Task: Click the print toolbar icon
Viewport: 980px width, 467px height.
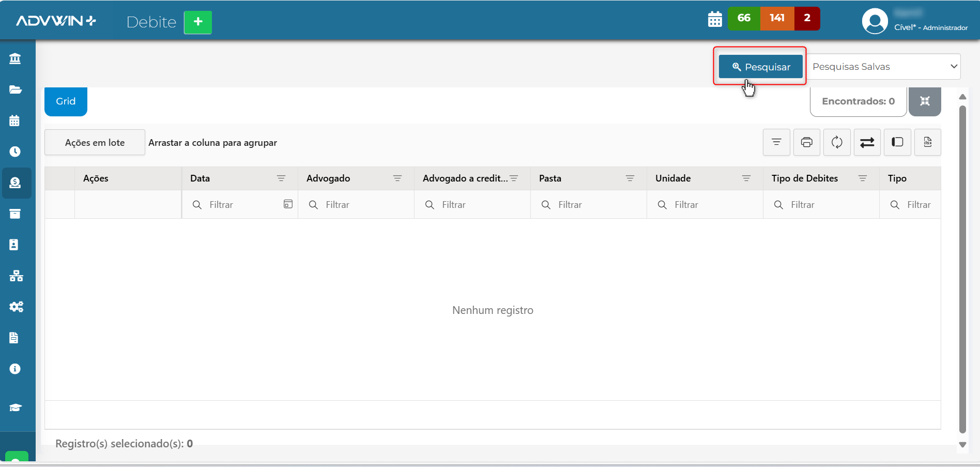Action: 806,142
